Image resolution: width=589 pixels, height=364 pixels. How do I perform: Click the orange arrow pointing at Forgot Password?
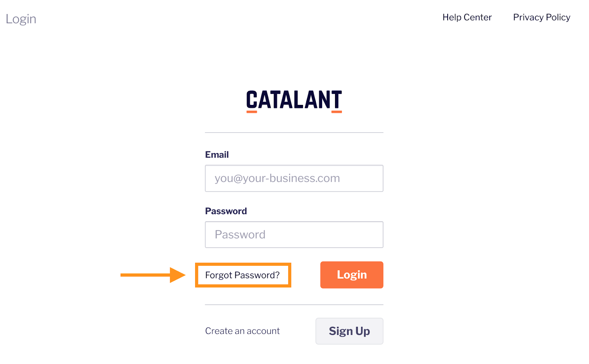click(153, 275)
